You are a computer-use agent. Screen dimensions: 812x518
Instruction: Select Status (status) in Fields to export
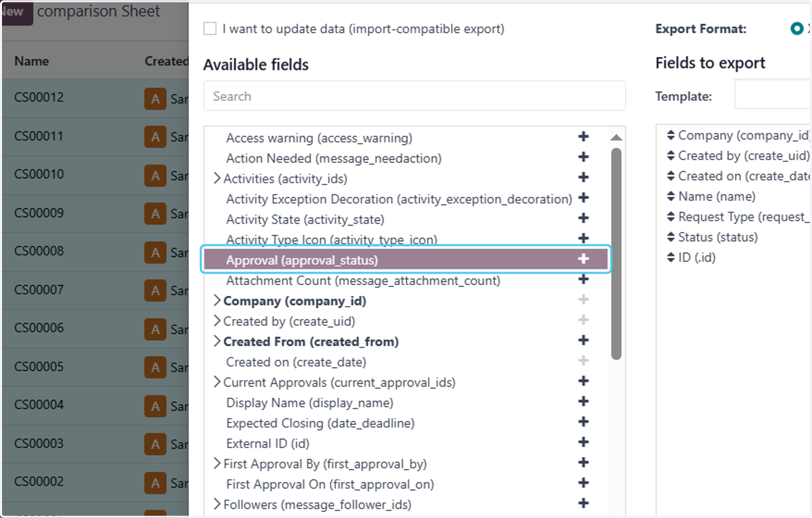pos(718,237)
